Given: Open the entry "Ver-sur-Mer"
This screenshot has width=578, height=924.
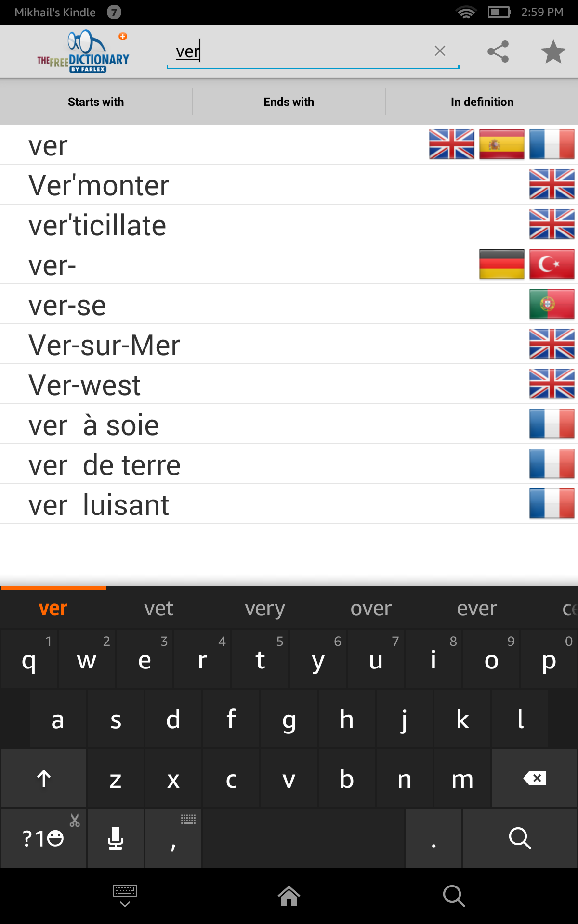Looking at the screenshot, I should pos(104,344).
